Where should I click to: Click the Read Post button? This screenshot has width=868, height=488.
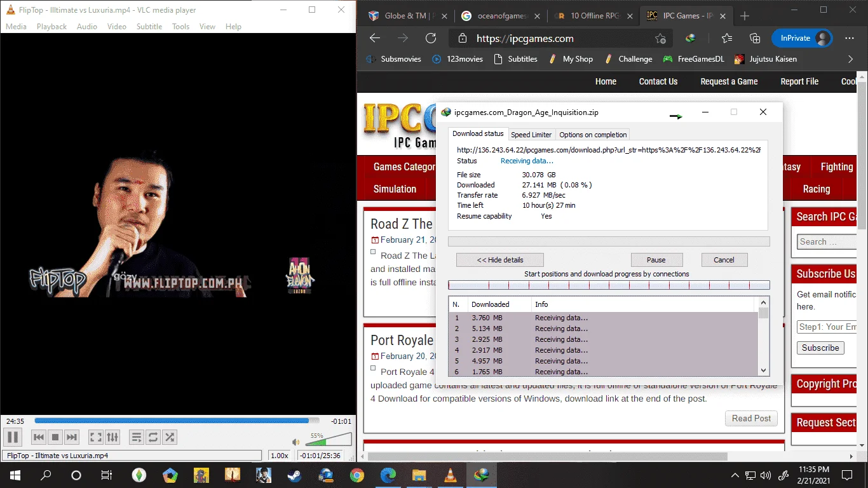tap(751, 418)
